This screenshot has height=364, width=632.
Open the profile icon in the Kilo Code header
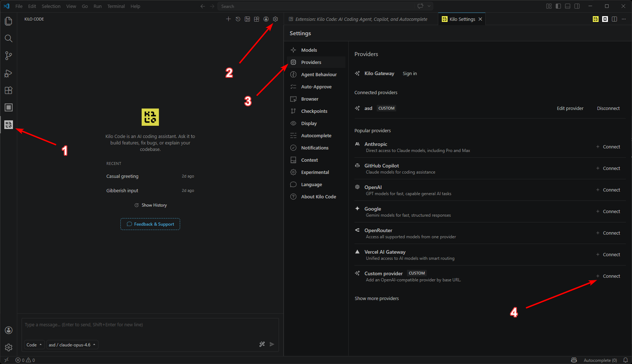pyautogui.click(x=266, y=19)
